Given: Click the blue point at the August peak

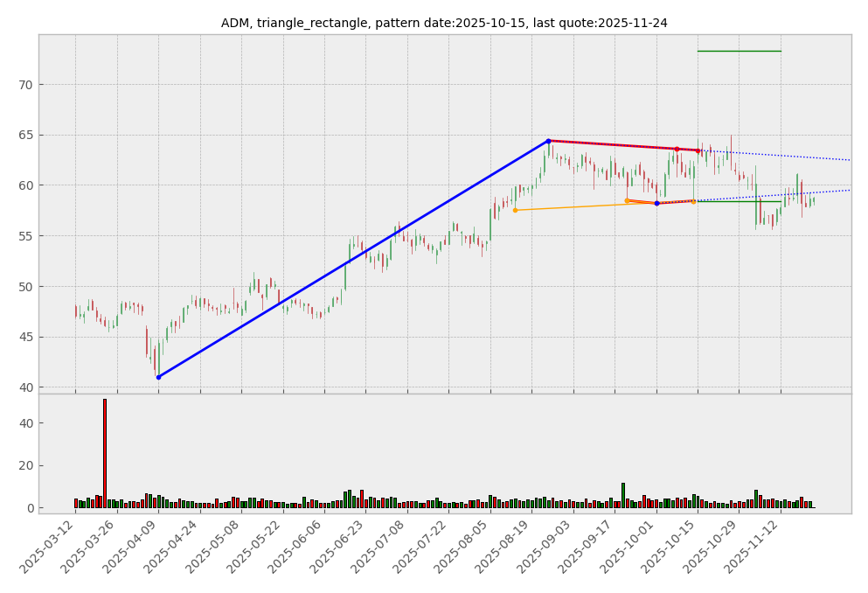Looking at the screenshot, I should (548, 141).
